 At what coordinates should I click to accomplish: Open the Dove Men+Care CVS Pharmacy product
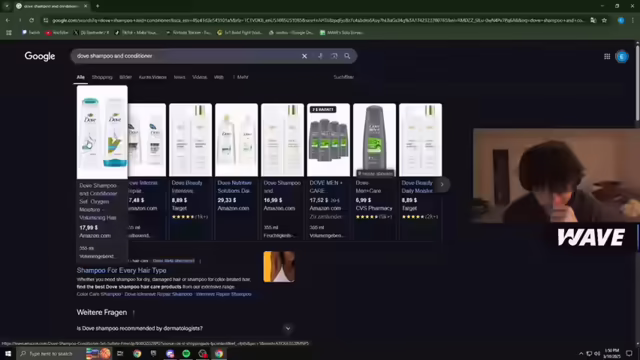(x=375, y=140)
